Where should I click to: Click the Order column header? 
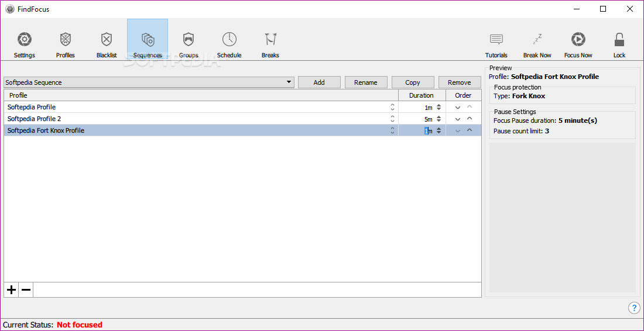click(463, 95)
